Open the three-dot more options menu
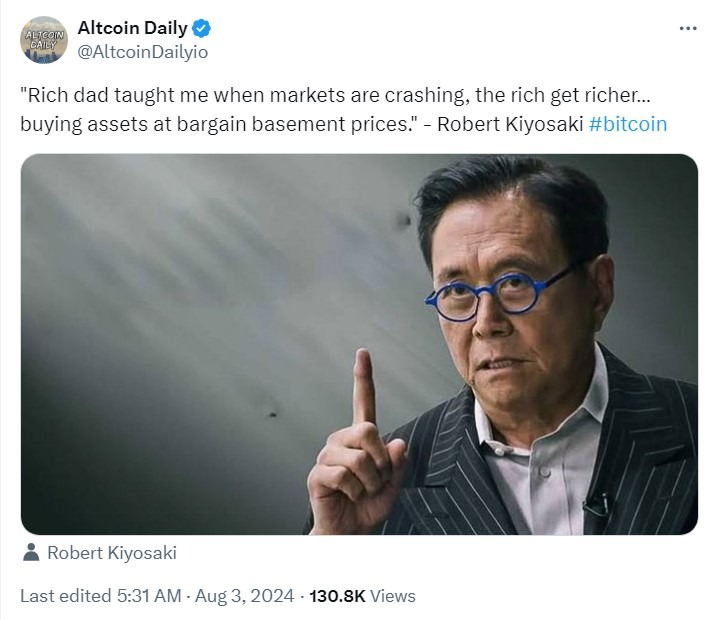The image size is (719, 620). [687, 28]
